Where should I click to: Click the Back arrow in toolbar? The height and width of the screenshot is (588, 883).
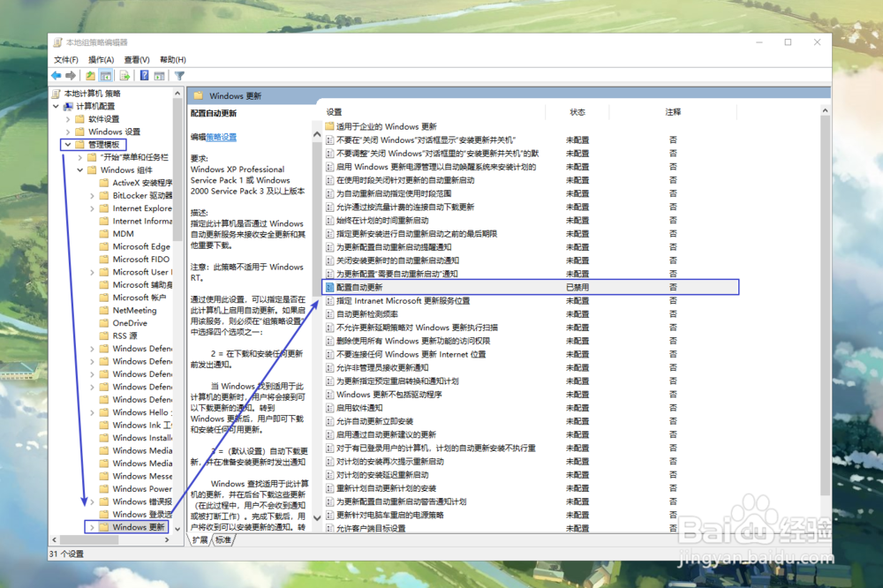[x=57, y=75]
